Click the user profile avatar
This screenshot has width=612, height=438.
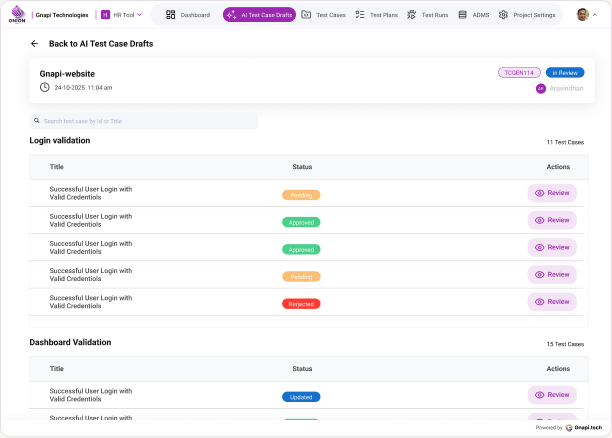583,15
